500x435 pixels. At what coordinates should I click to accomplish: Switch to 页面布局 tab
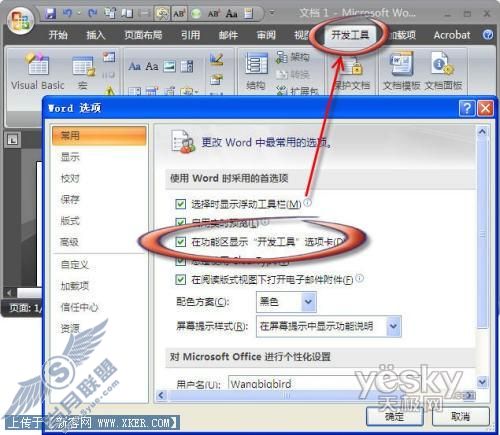(x=143, y=35)
